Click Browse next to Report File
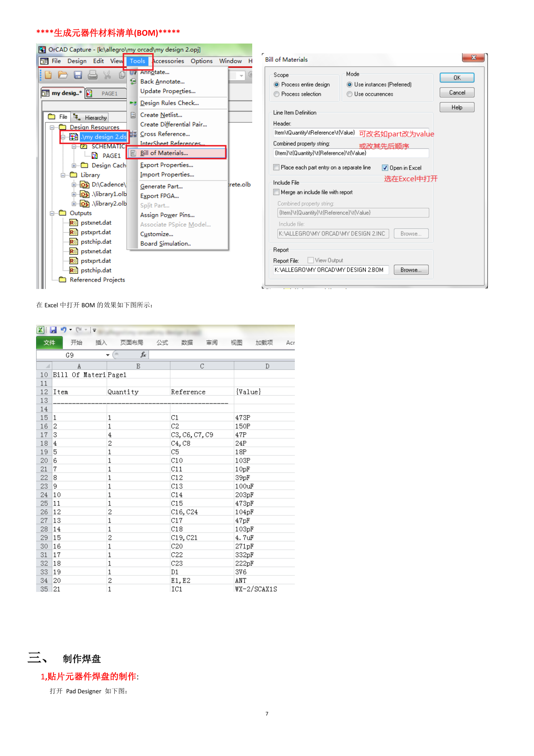The height and width of the screenshot is (756, 534). 411,270
